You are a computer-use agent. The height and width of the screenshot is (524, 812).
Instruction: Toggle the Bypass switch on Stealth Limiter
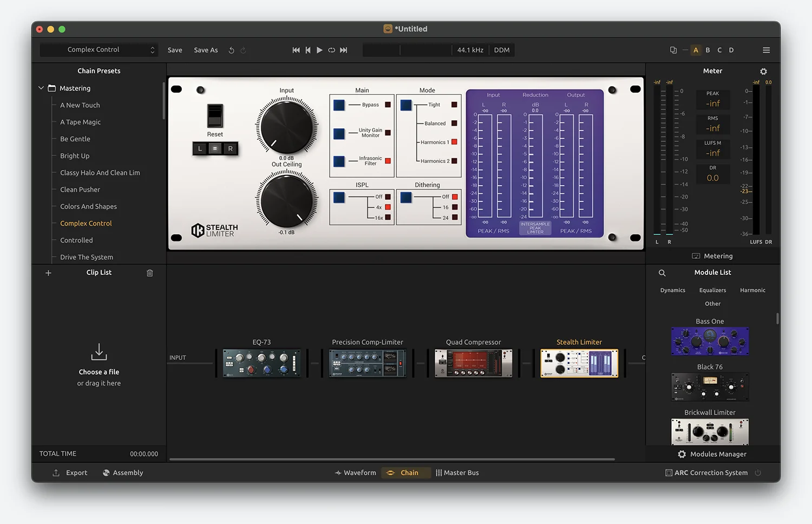click(x=339, y=105)
